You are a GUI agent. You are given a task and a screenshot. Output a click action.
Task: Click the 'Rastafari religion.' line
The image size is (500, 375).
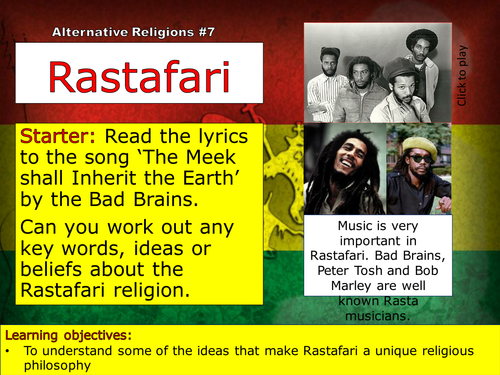click(105, 290)
